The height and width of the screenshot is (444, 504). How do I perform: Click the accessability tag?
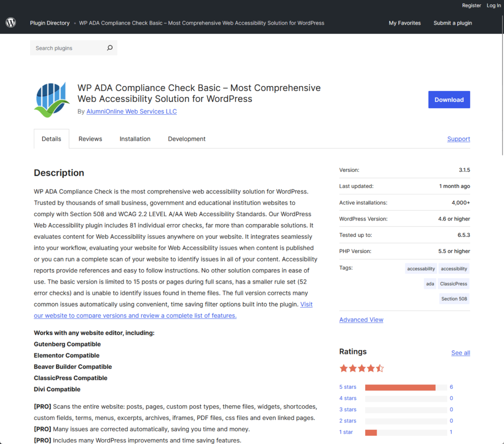(x=421, y=268)
